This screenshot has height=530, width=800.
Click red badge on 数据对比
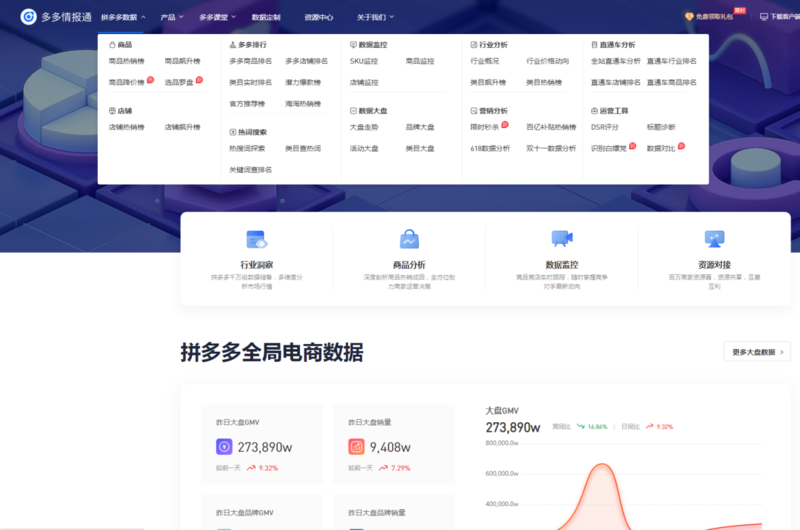(x=681, y=146)
